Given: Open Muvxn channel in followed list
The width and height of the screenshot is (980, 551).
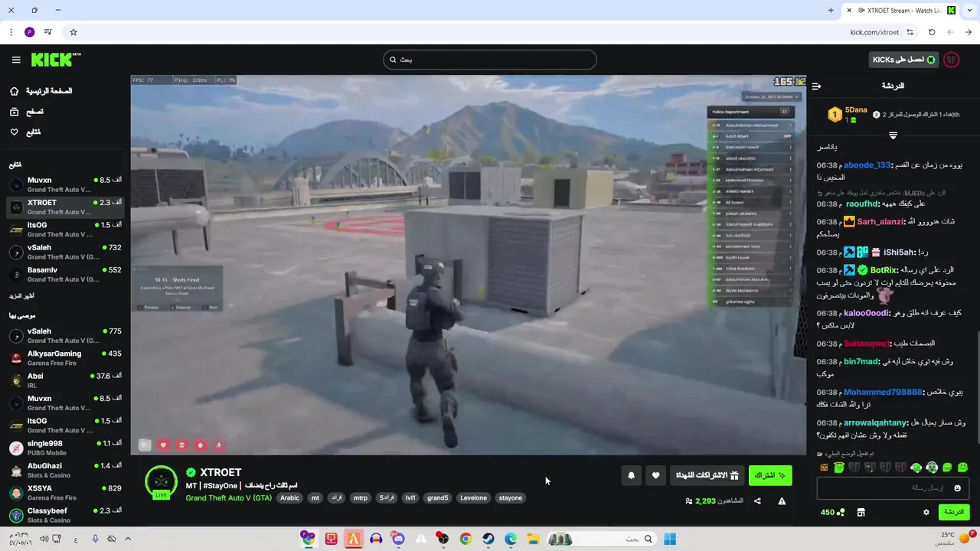Looking at the screenshot, I should tap(64, 184).
